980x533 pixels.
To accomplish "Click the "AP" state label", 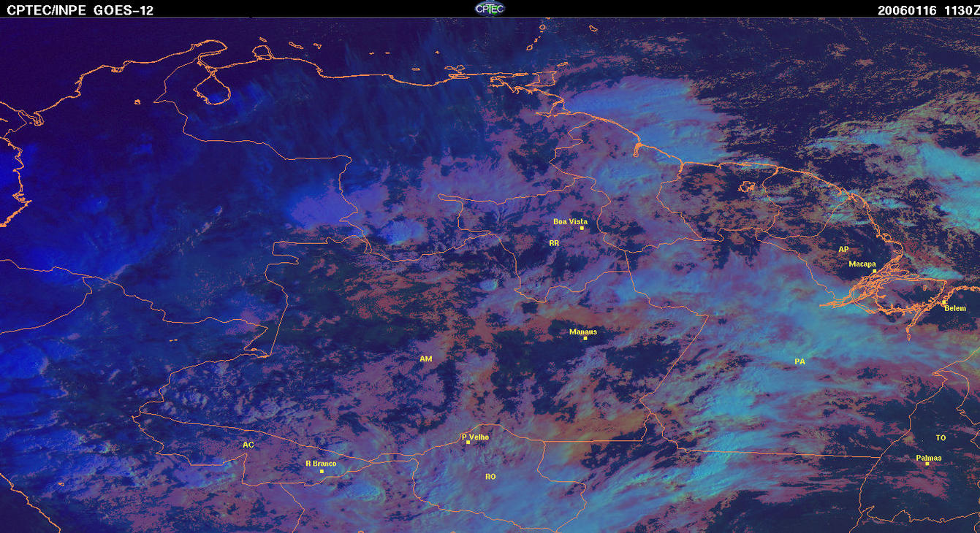I will (843, 250).
